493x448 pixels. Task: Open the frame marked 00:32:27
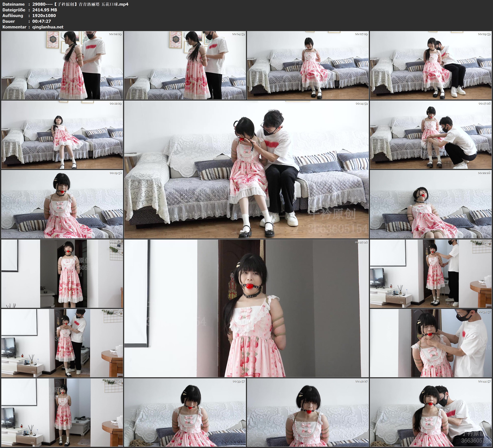(62, 343)
